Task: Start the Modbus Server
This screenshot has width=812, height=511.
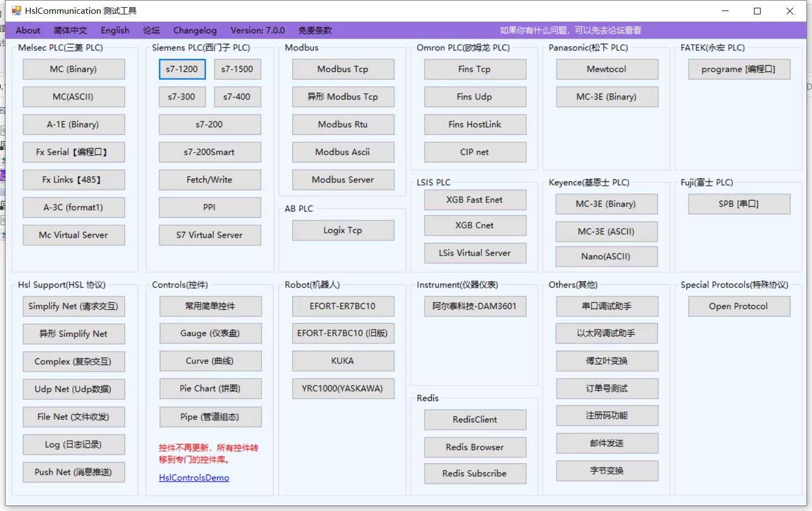Action: coord(343,180)
